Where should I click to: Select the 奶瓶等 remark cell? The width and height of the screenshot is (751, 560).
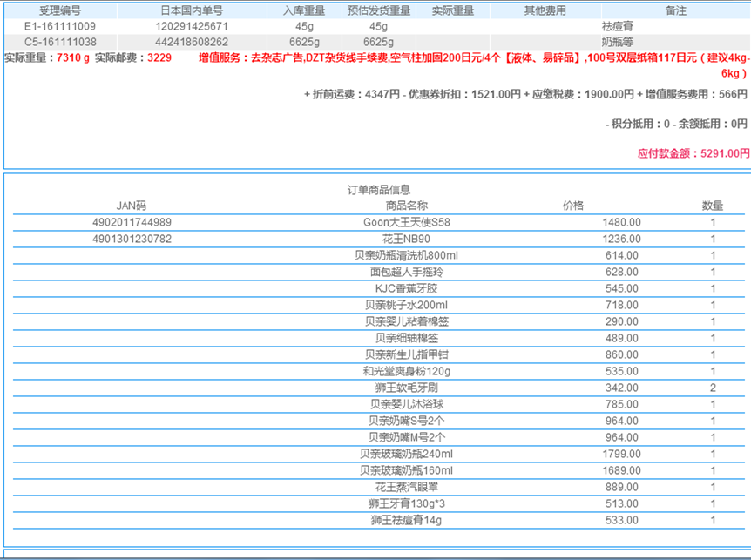[x=618, y=42]
